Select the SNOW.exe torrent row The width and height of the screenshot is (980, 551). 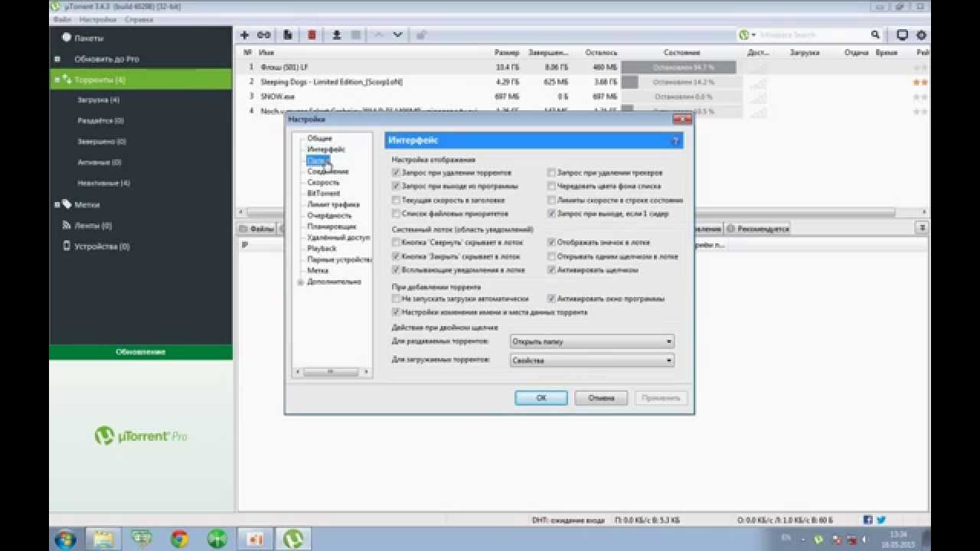582,96
